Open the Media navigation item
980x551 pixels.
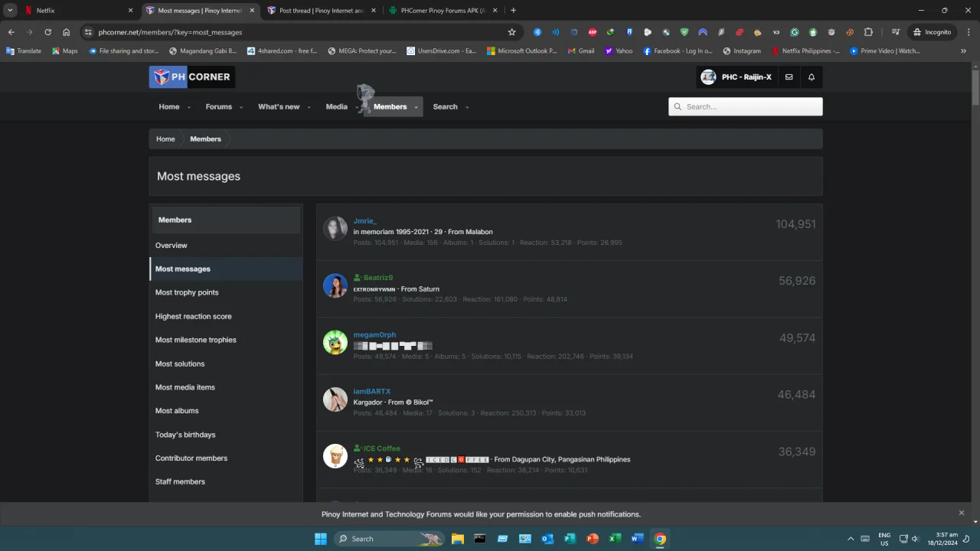coord(337,106)
